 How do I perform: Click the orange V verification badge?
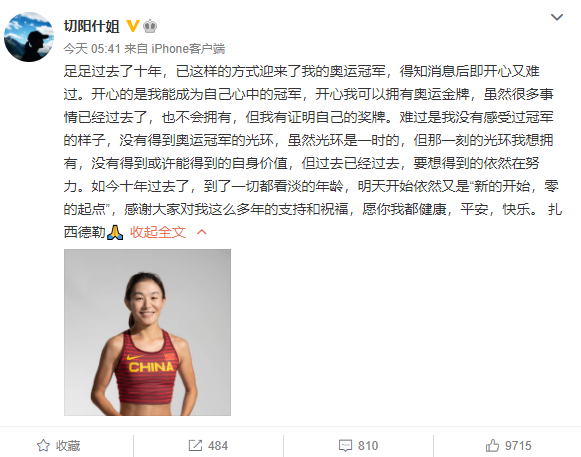point(133,26)
